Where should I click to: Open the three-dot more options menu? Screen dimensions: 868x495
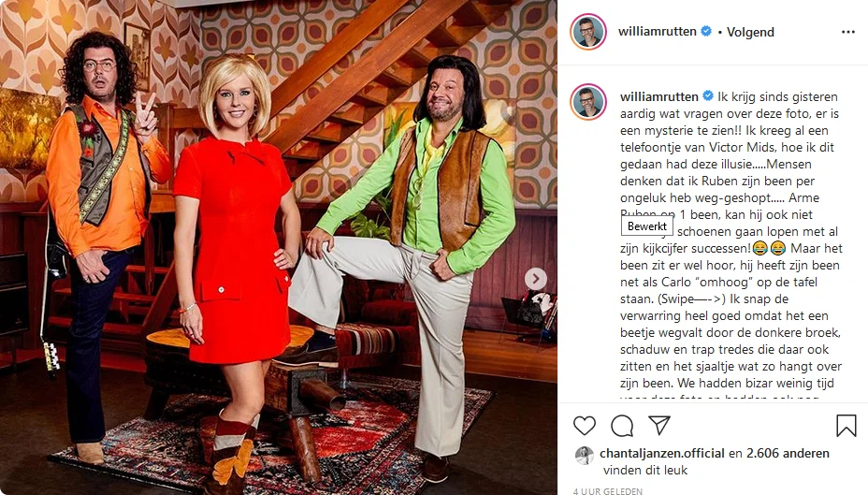point(848,32)
